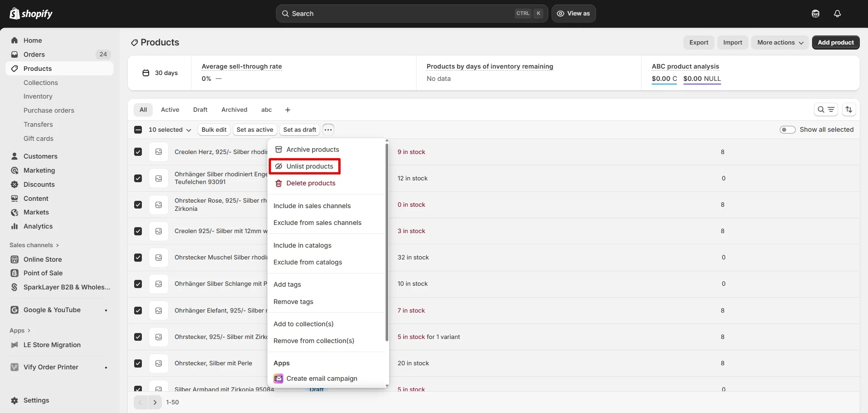This screenshot has width=868, height=413.
Task: Uncheck the Creolen Herz product checkbox
Action: (138, 151)
